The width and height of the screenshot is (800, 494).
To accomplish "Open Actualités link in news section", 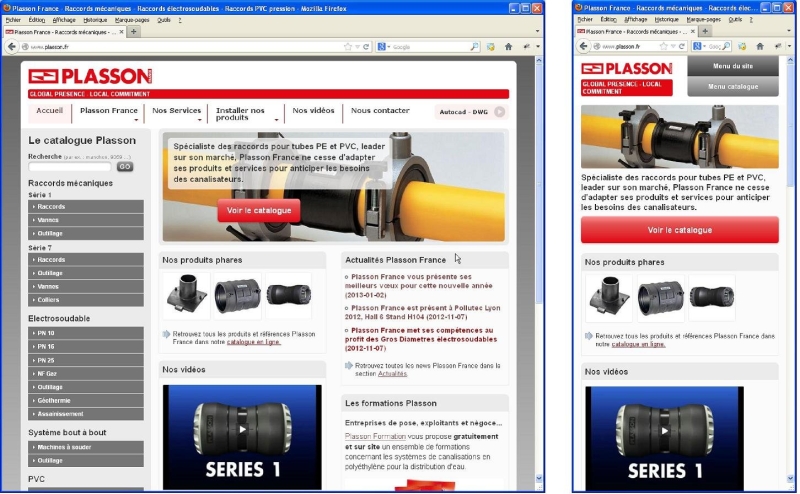I will pyautogui.click(x=392, y=374).
